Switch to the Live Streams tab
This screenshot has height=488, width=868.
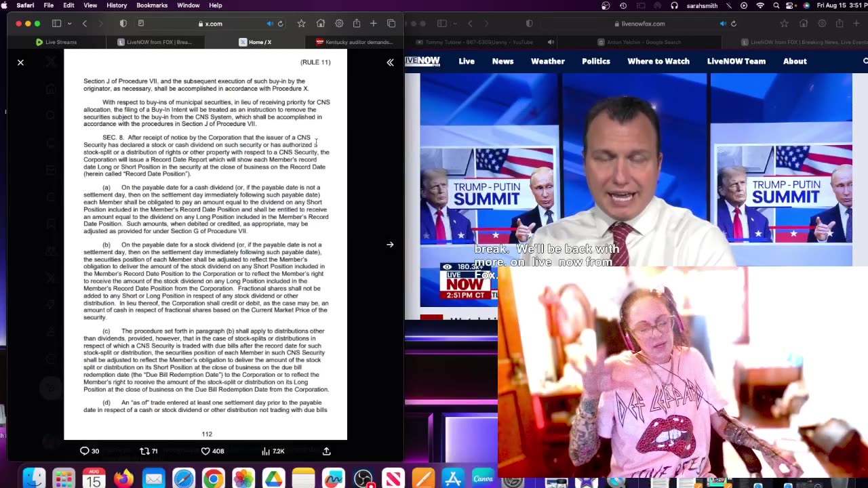click(x=56, y=42)
